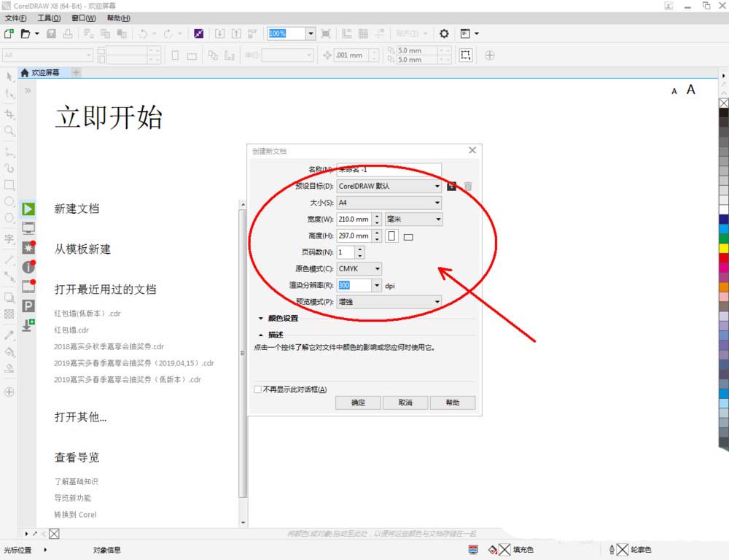Open the Need Help info icon
This screenshot has height=560, width=729.
point(28,267)
